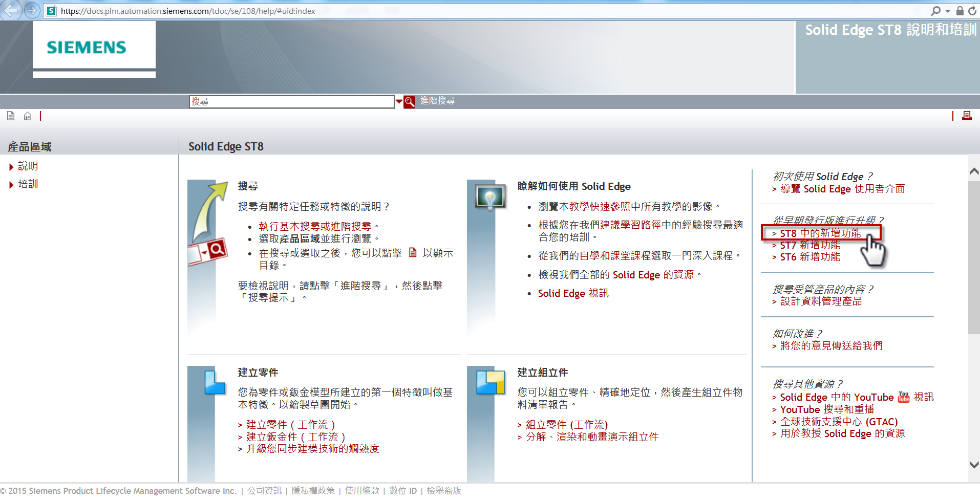Open Solid Edge 視訊 link
The image size is (980, 501).
(573, 293)
